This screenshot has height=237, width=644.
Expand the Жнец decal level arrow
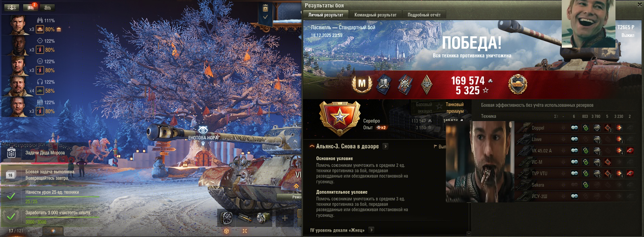tap(371, 230)
